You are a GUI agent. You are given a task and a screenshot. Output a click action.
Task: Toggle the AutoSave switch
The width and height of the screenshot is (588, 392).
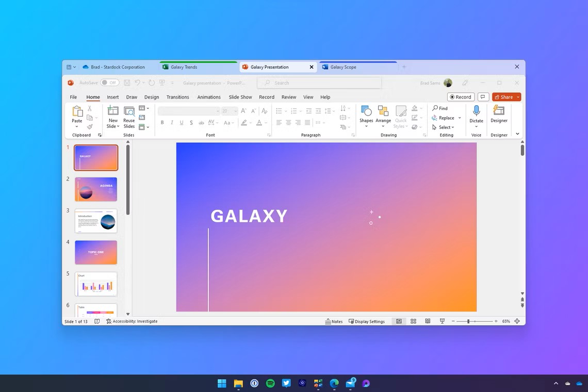click(109, 83)
